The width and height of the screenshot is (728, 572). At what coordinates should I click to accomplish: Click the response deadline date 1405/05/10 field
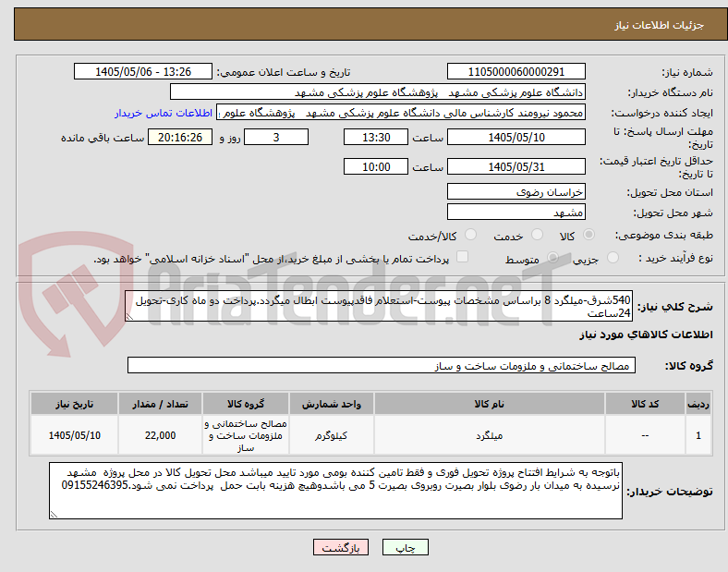(x=516, y=137)
